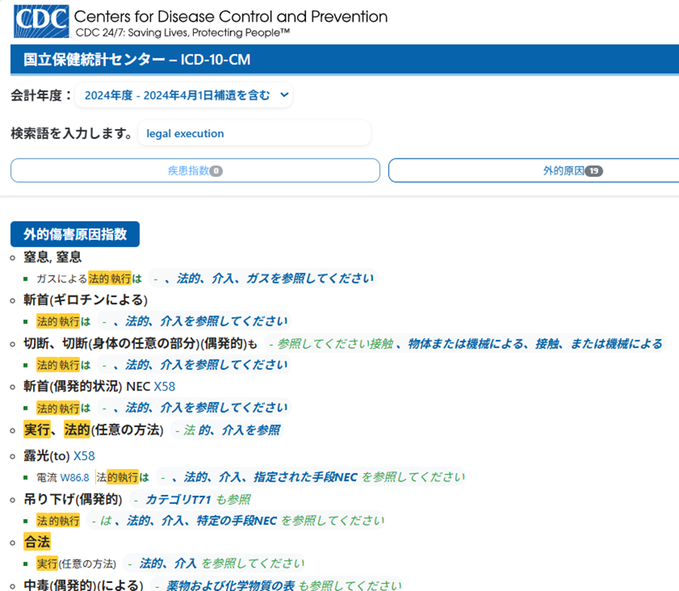The image size is (679, 591).
Task: Open the X58 code link beside 斬首(偶発的状況) NEC
Action: pyautogui.click(x=165, y=386)
